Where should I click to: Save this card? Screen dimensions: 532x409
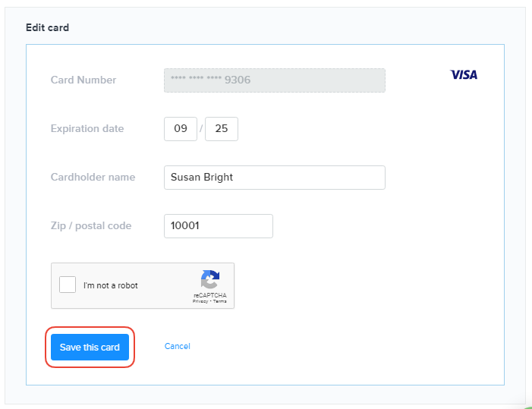pos(90,347)
